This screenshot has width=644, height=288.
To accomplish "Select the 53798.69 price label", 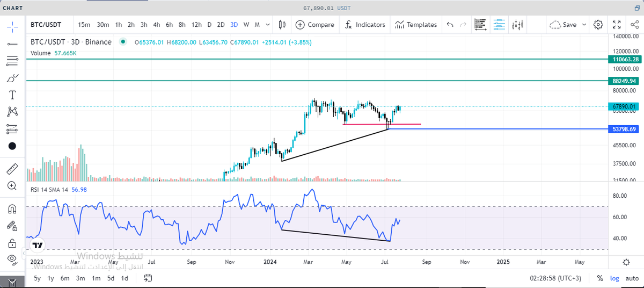I will (623, 129).
